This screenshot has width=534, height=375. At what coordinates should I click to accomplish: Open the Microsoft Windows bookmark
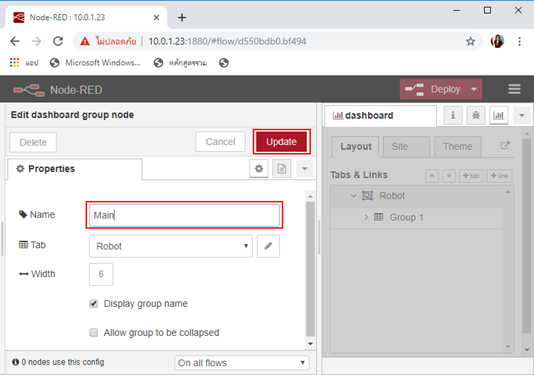tap(95, 63)
